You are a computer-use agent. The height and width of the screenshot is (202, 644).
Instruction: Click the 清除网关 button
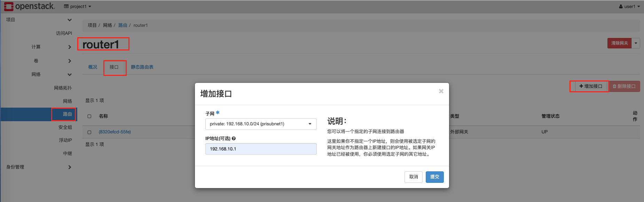pyautogui.click(x=620, y=43)
